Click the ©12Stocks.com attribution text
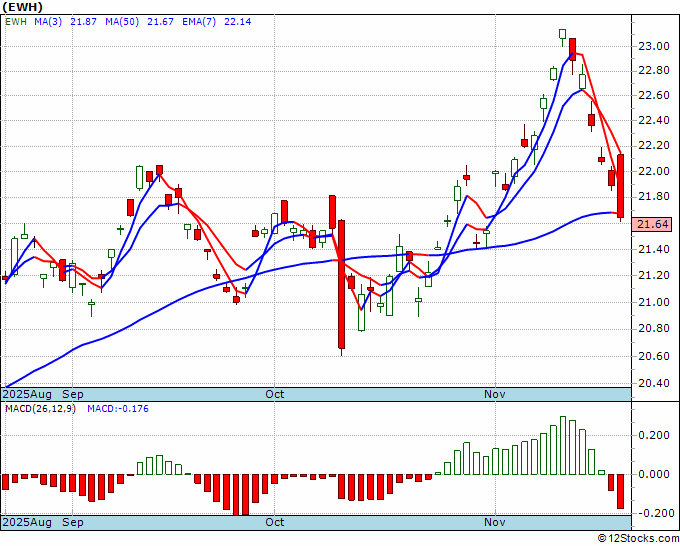 pyautogui.click(x=638, y=539)
